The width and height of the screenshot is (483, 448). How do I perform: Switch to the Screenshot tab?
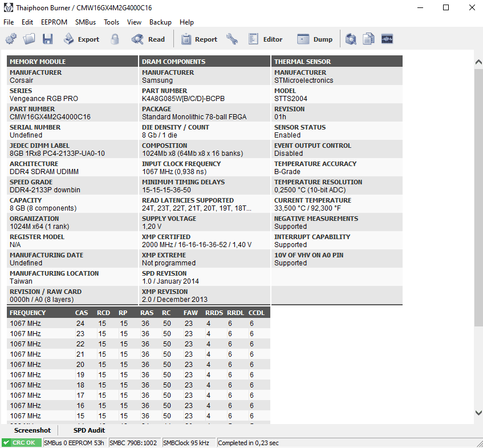click(32, 430)
